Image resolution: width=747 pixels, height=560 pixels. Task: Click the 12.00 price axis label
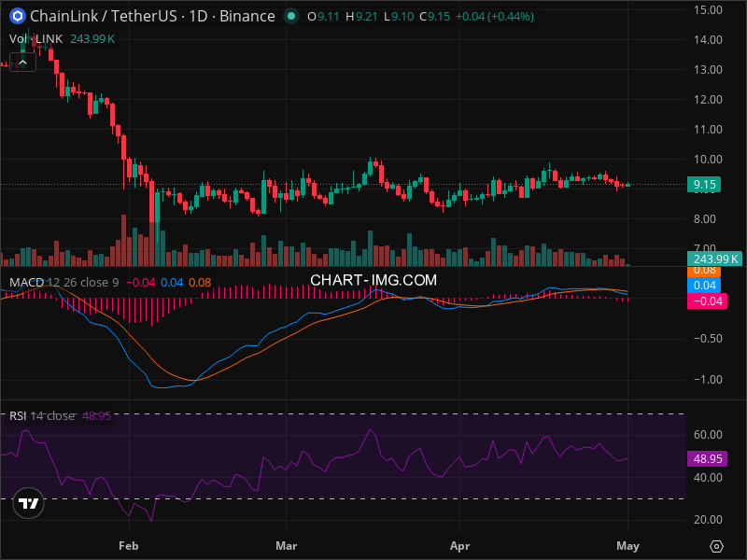(x=708, y=100)
